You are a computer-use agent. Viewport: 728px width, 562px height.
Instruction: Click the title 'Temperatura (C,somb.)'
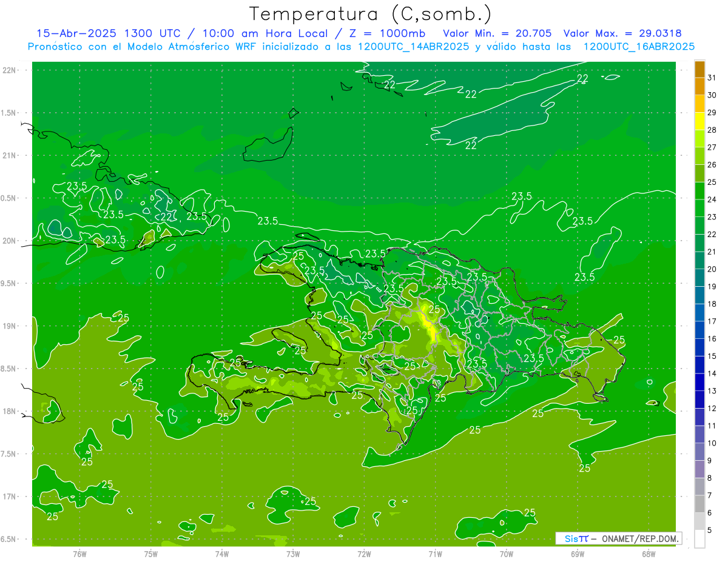coord(371,13)
